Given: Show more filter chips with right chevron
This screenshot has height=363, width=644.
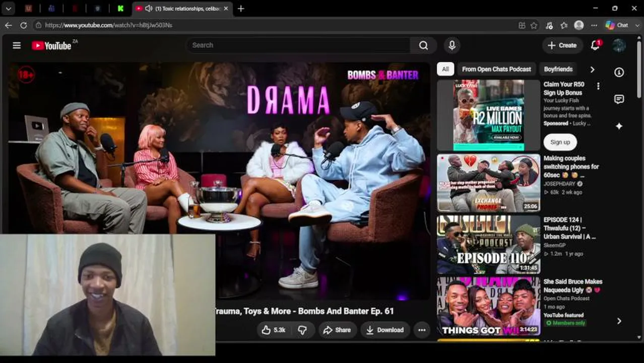Looking at the screenshot, I should (x=592, y=69).
